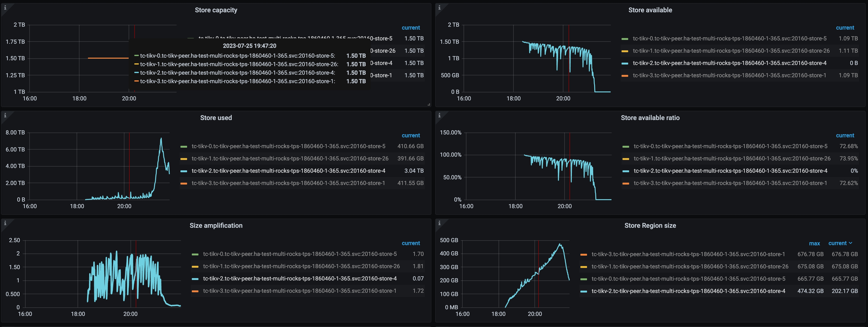
Task: Click the info icon on Store used panel
Action: 5,115
